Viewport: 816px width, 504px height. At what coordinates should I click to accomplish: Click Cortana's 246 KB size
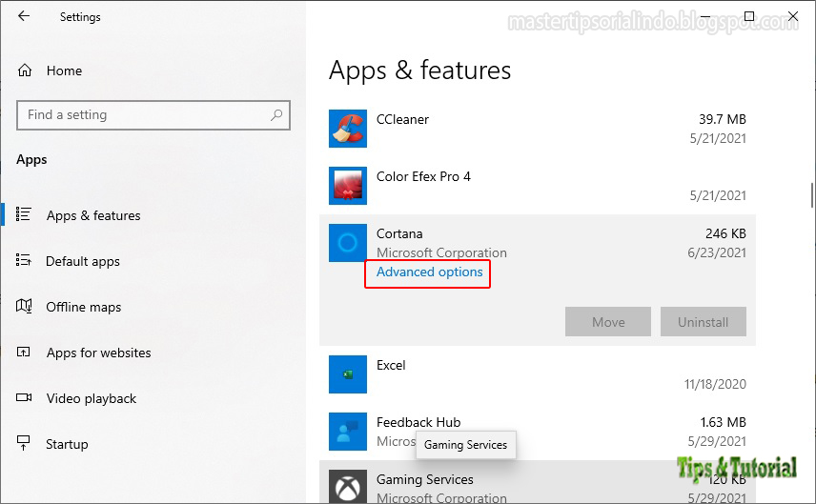pyautogui.click(x=725, y=234)
